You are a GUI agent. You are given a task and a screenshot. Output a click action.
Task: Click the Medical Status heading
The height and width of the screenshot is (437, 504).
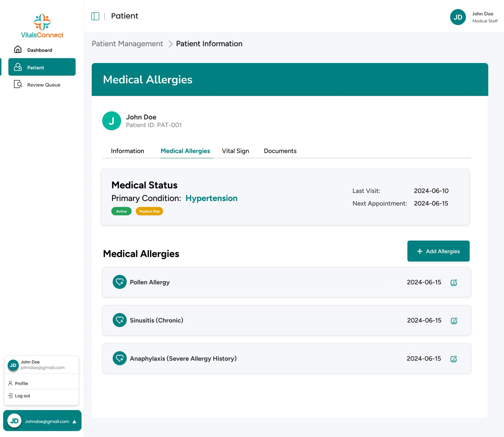pos(144,185)
